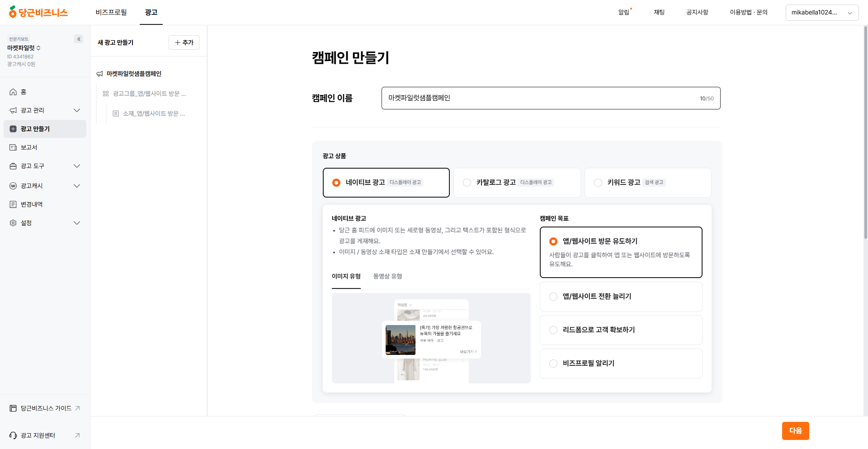Viewport: 868px width, 449px height.
Task: Click the 광고캐시 won coin icon
Action: pyautogui.click(x=13, y=186)
